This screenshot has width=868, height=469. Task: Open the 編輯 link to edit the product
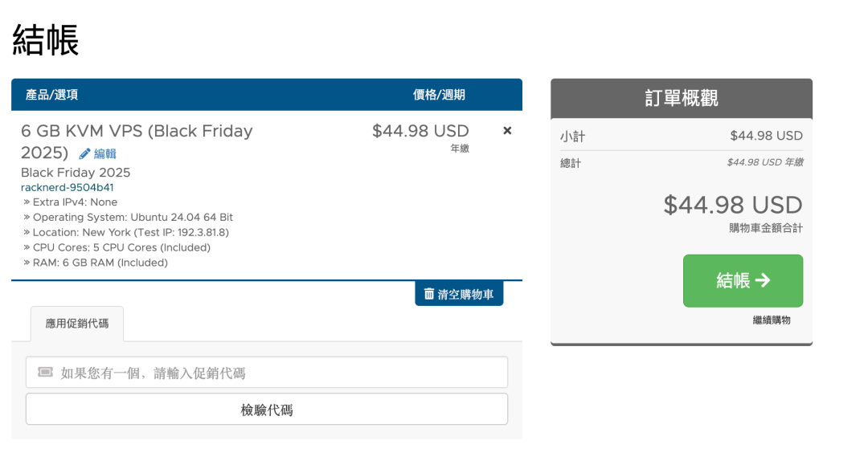105,154
